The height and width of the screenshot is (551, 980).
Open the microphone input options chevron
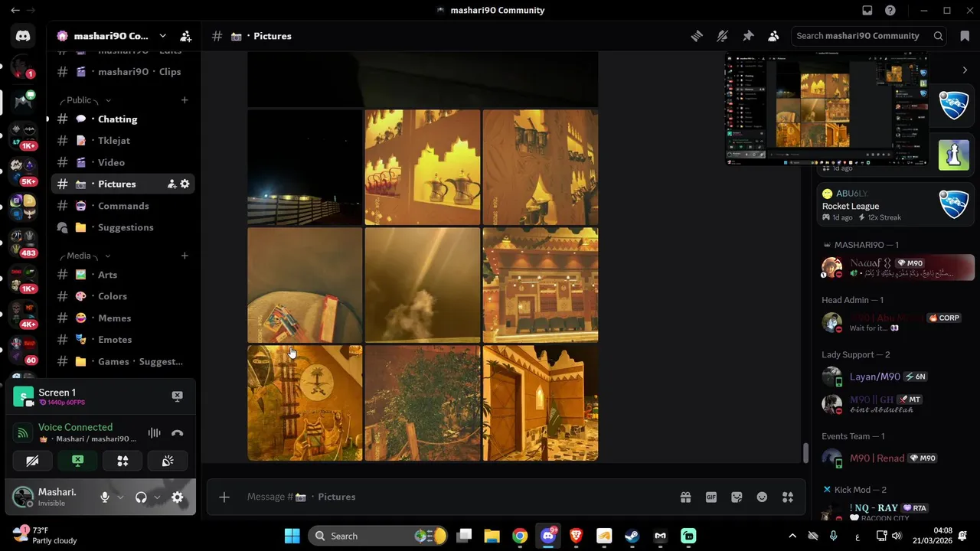(x=120, y=497)
